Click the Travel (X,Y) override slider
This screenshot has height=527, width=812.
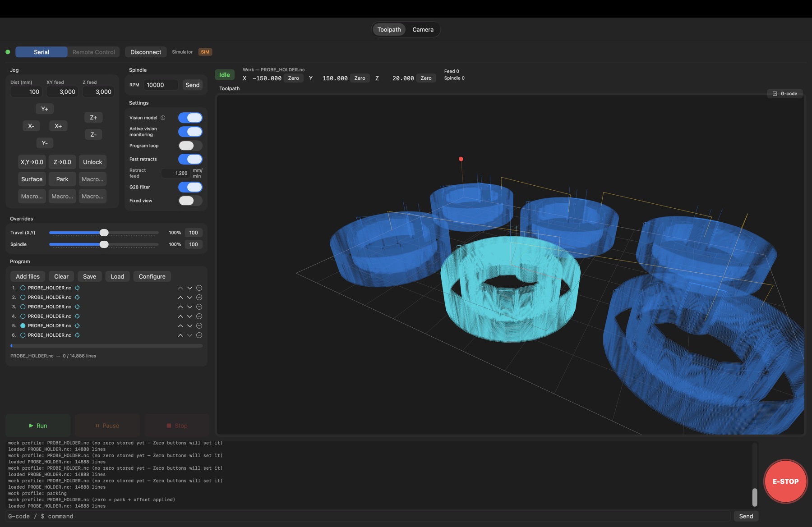click(x=104, y=233)
